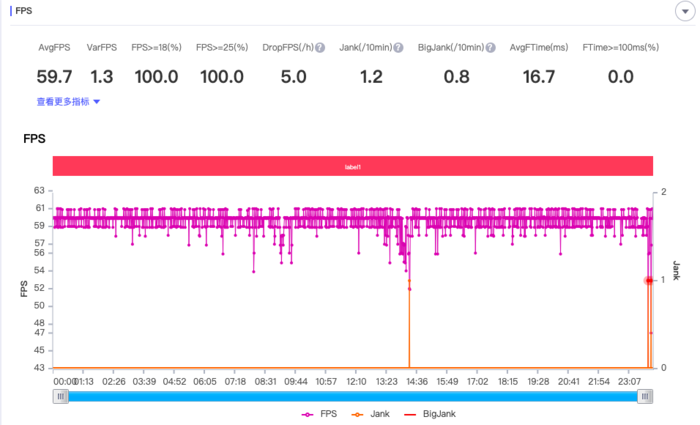Toggle FPS series in chart legend

[320, 414]
